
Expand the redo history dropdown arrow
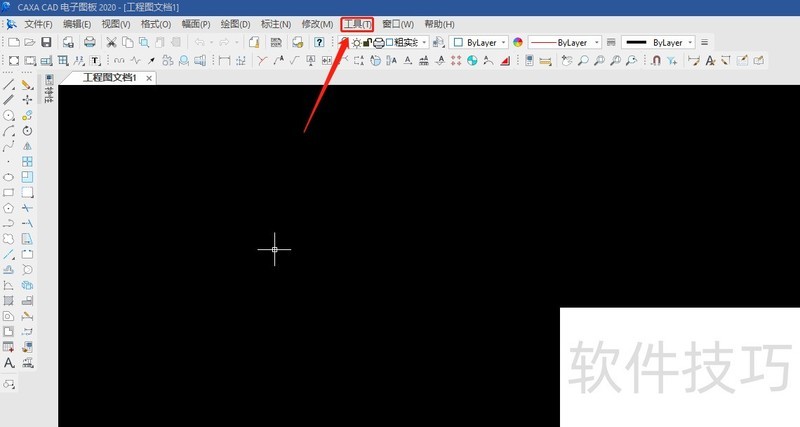[x=236, y=42]
